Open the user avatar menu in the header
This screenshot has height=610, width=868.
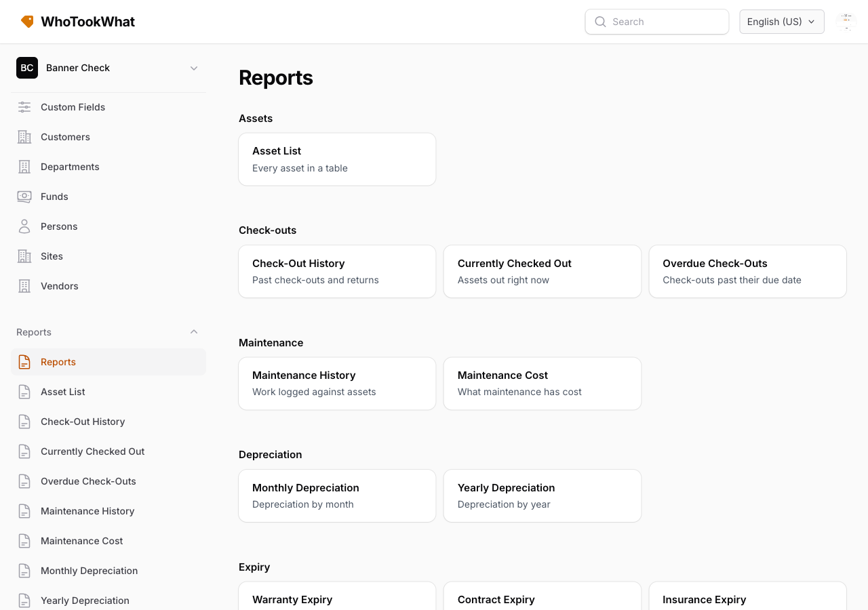(x=846, y=22)
